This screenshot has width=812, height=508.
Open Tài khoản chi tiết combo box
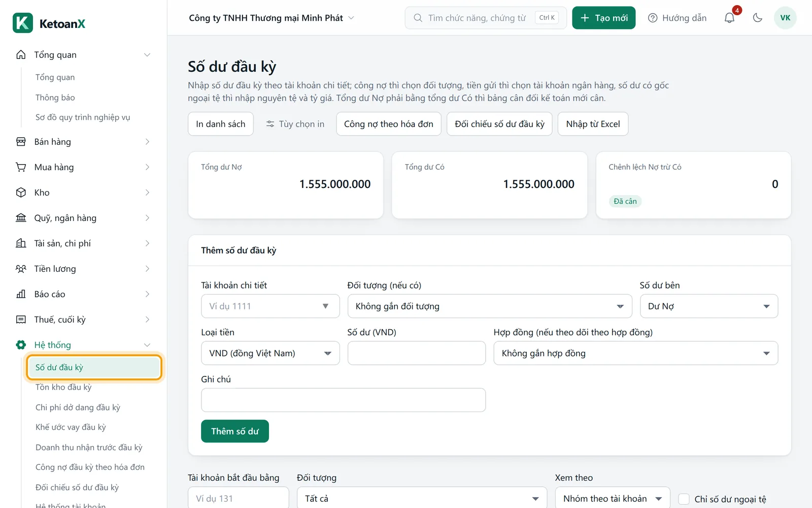coord(270,306)
